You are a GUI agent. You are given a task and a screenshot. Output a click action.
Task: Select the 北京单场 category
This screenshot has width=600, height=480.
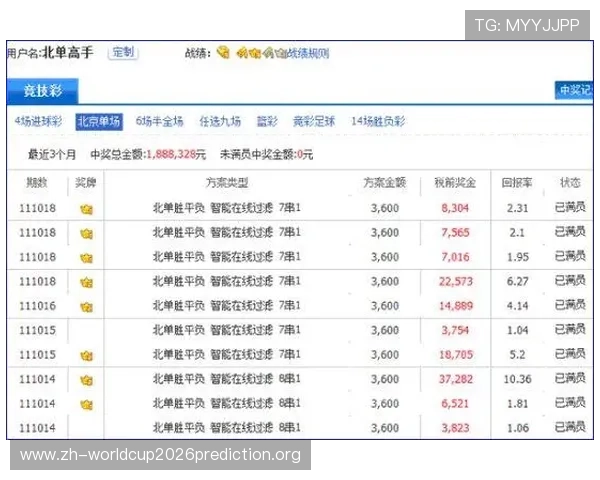click(99, 122)
